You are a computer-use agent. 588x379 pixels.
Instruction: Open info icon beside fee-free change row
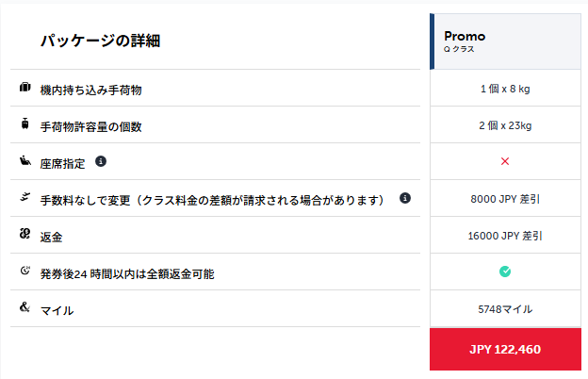(x=405, y=198)
